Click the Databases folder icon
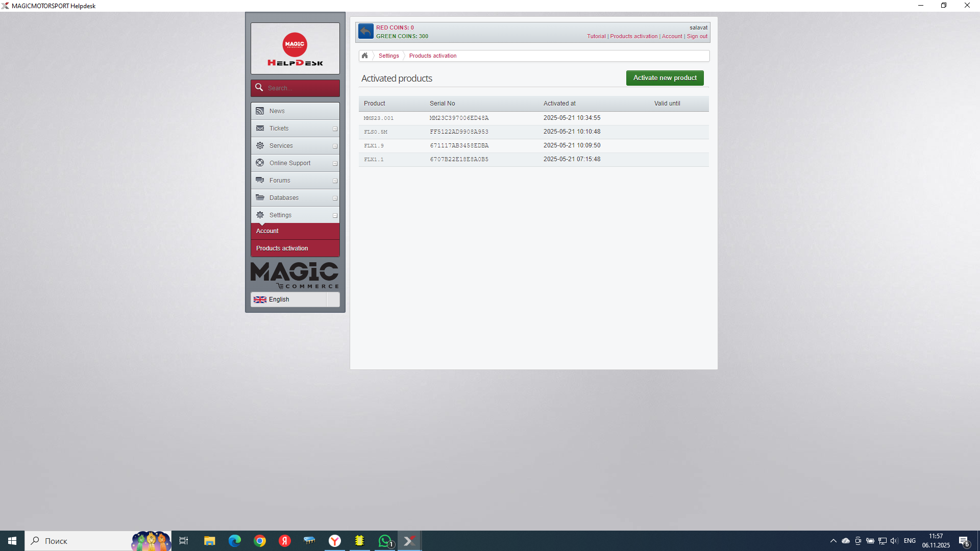The width and height of the screenshot is (980, 551). coord(260,197)
